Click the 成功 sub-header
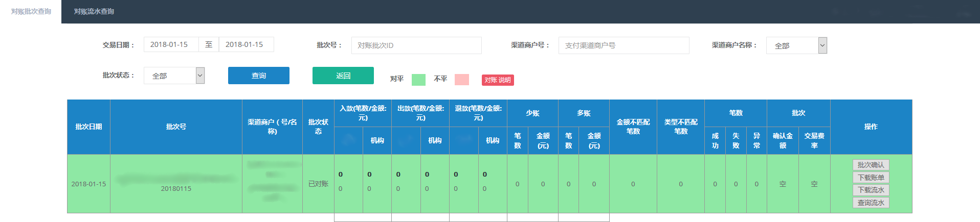 click(715, 140)
